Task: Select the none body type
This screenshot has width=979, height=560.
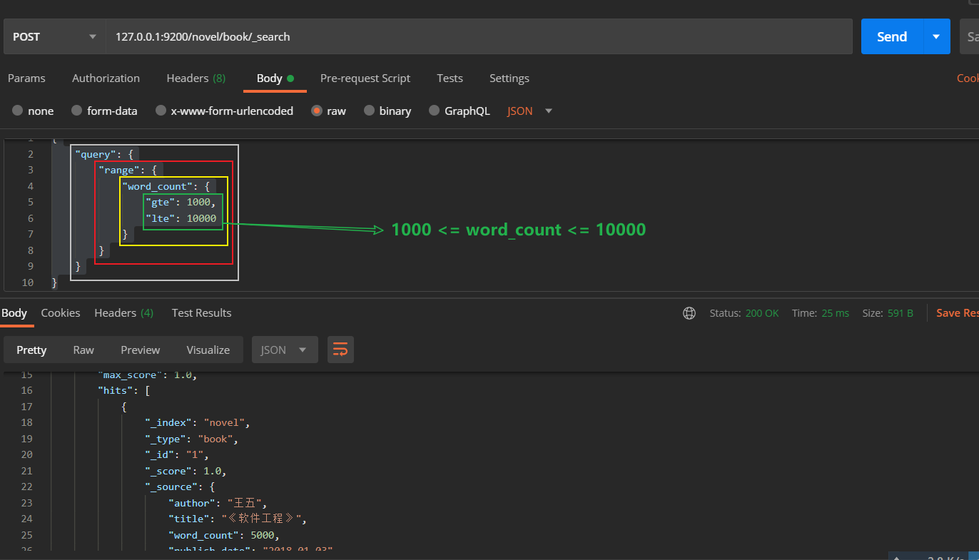Action: click(x=33, y=111)
